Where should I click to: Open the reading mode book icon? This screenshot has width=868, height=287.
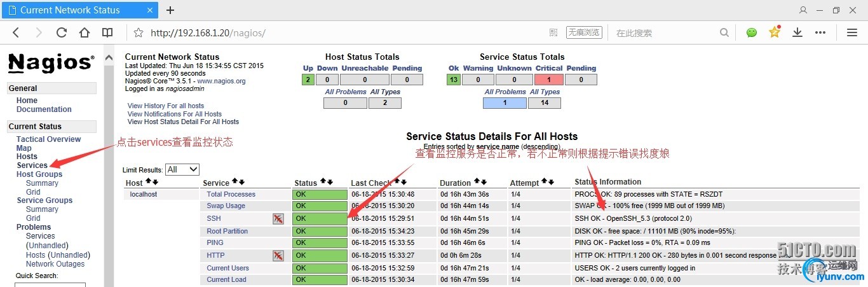107,32
